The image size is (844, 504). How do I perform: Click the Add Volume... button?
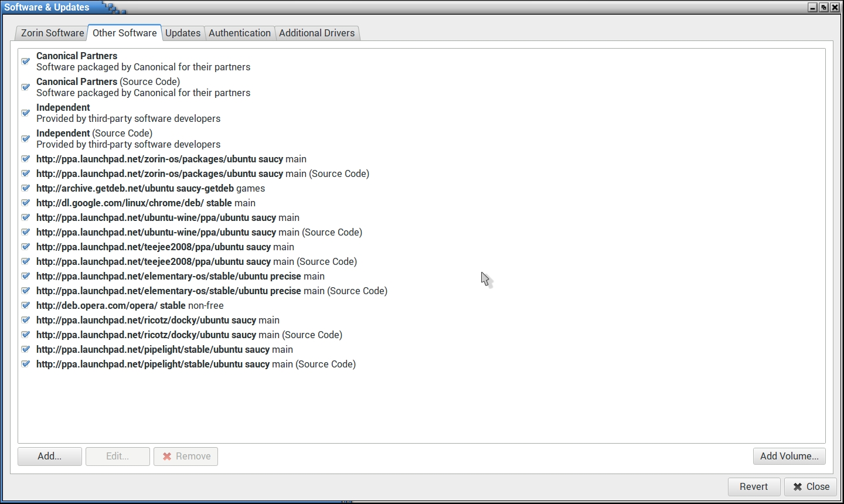coord(789,456)
